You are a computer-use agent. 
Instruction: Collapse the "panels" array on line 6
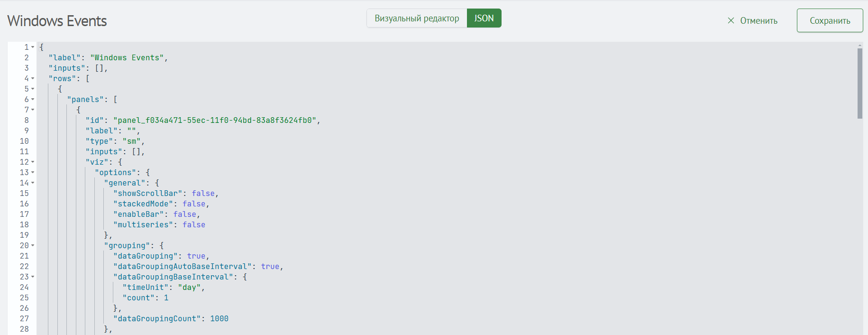33,99
